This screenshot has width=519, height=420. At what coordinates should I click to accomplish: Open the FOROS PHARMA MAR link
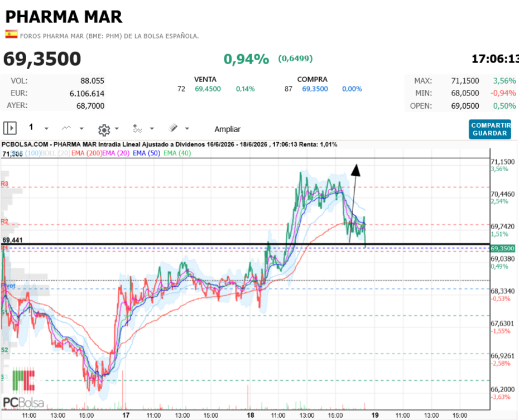(x=109, y=36)
